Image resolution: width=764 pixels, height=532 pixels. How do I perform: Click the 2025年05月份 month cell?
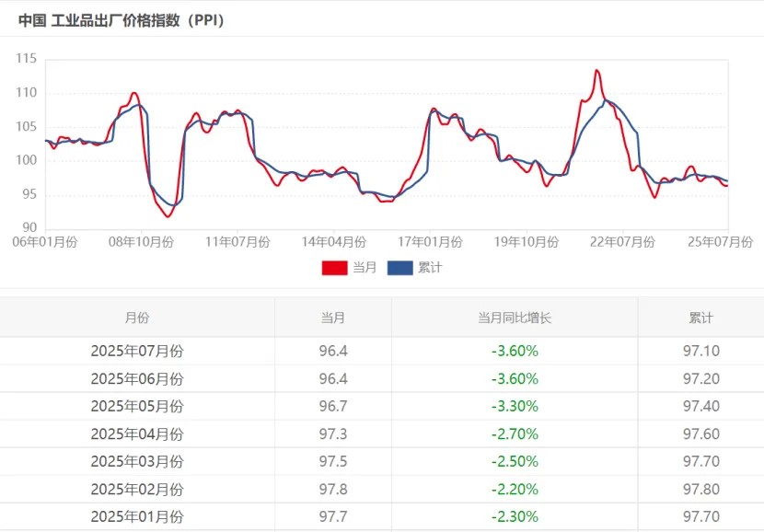coord(137,406)
